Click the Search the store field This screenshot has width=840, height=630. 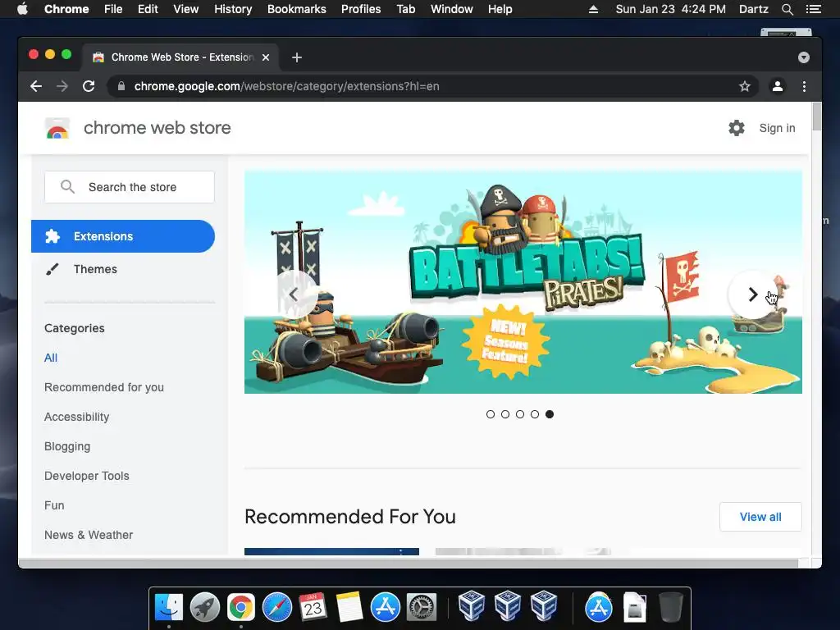click(x=130, y=187)
